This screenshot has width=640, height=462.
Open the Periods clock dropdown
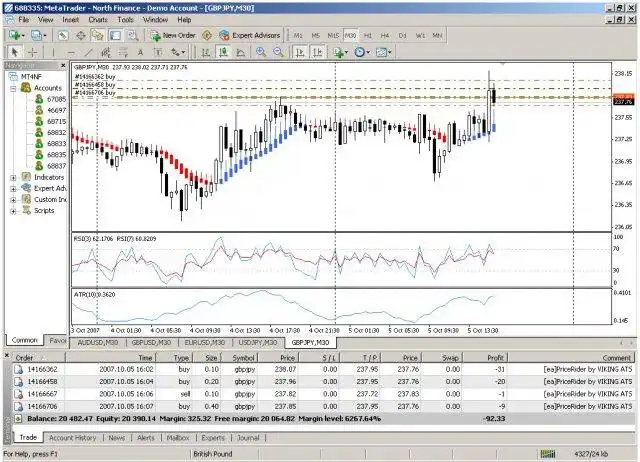coord(362,52)
